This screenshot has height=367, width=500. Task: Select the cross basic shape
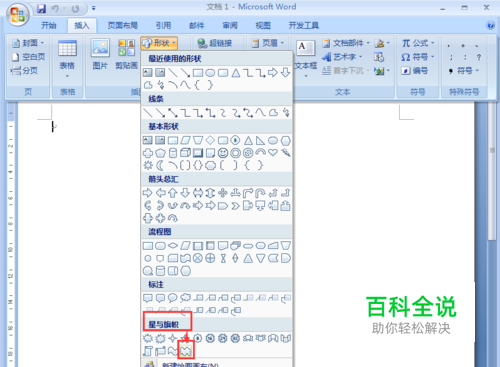(148, 153)
